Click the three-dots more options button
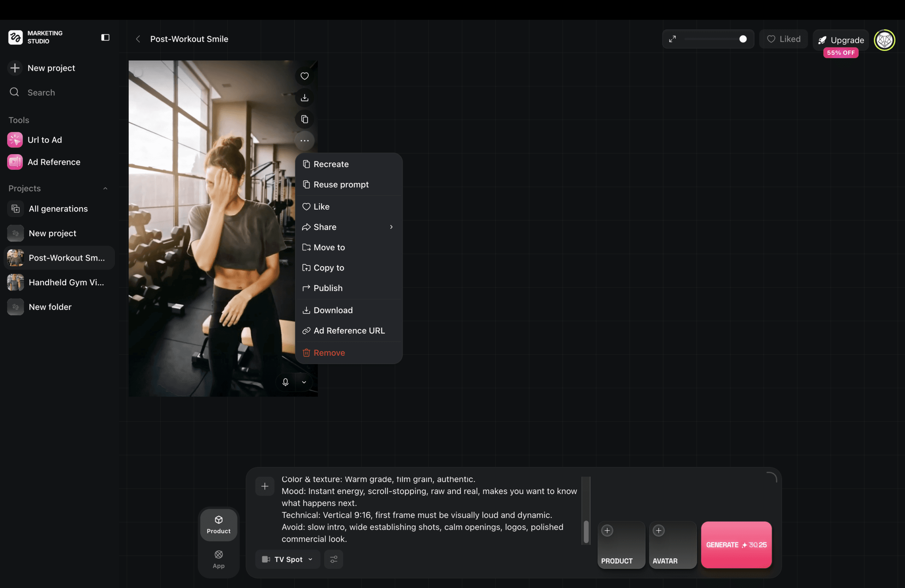 coord(305,141)
